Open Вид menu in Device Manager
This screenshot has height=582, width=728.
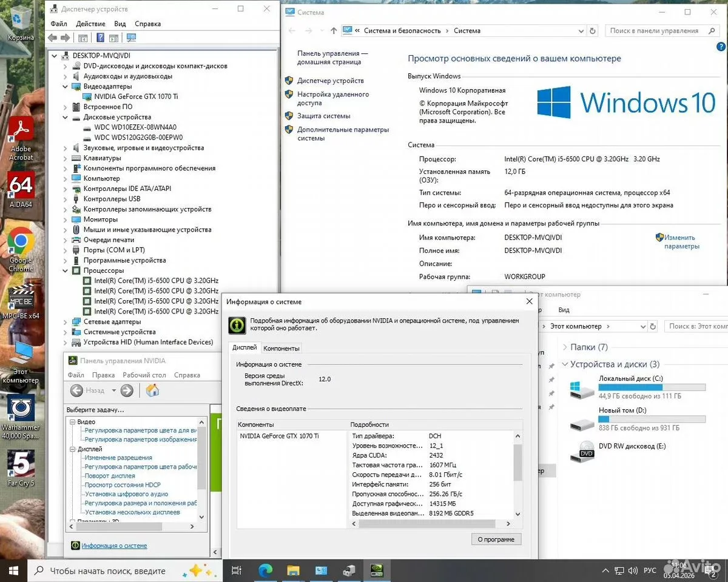pyautogui.click(x=120, y=24)
